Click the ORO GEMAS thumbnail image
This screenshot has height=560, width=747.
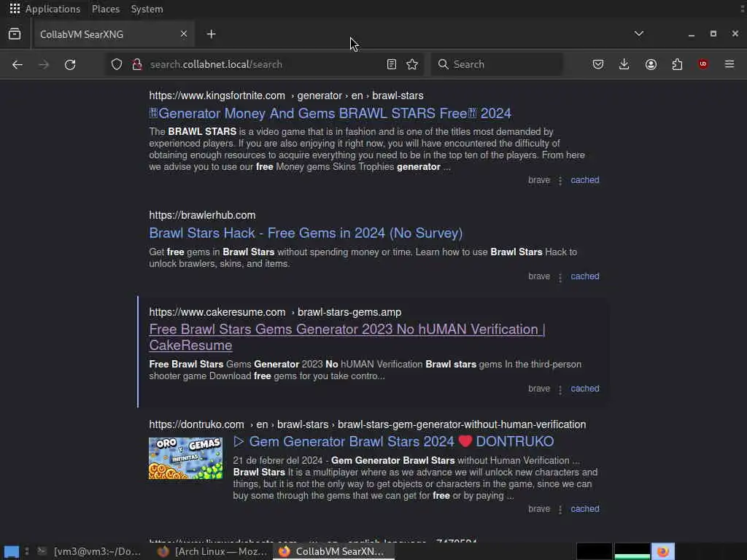click(186, 458)
